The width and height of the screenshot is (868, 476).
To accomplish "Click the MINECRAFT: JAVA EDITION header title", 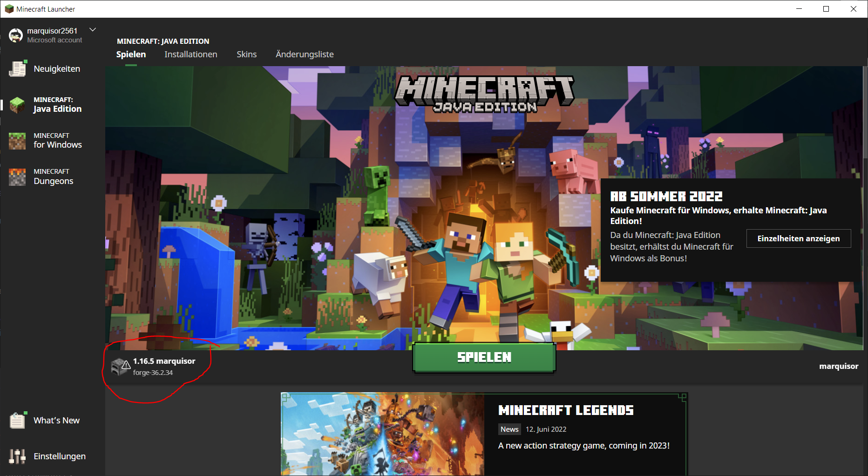I will [163, 41].
